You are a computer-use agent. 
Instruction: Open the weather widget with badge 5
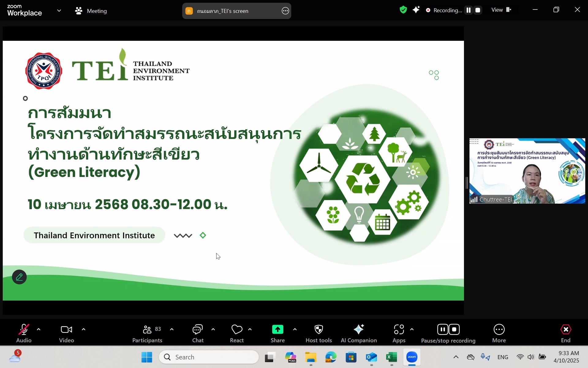15,357
